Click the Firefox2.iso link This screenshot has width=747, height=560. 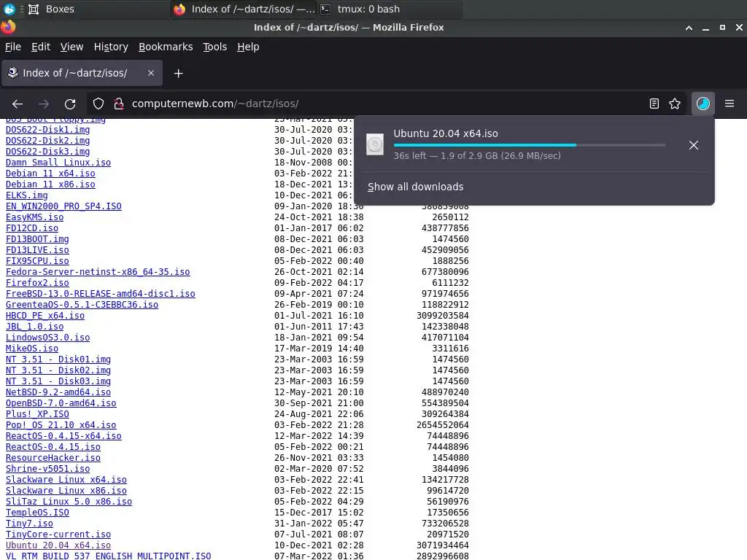[x=37, y=283]
